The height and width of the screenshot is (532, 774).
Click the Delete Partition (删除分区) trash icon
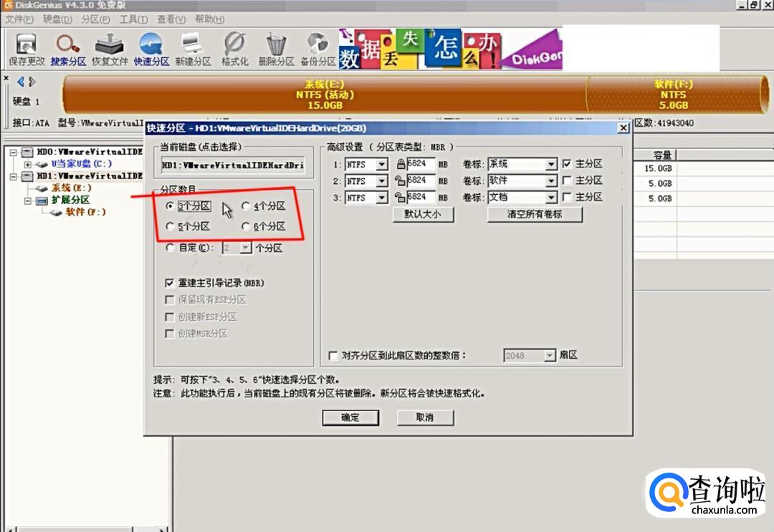[x=276, y=49]
